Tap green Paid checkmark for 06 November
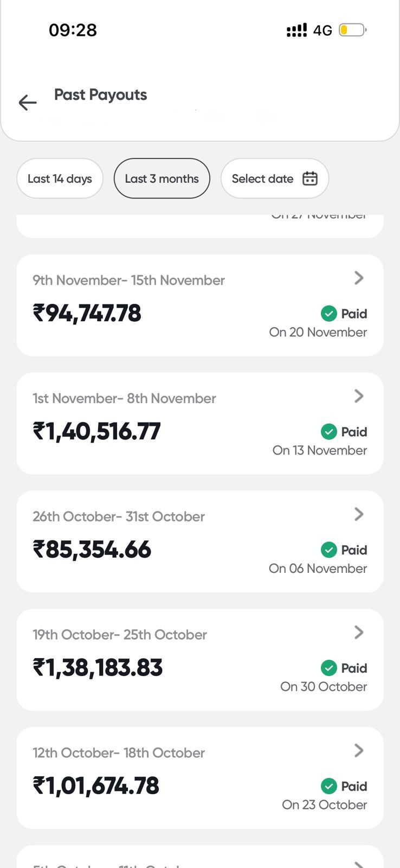The image size is (400, 868). click(329, 550)
